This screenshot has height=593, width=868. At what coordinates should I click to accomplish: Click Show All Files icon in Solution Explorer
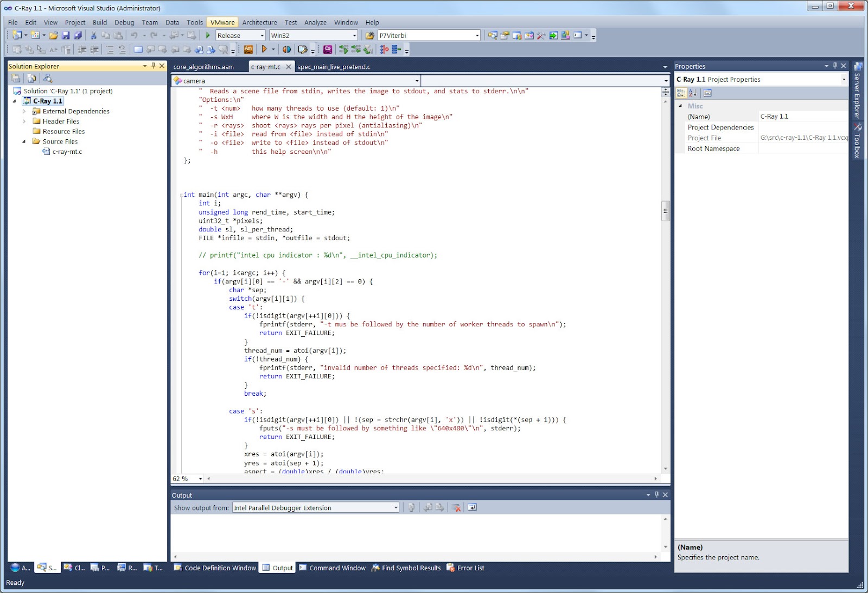[x=32, y=78]
